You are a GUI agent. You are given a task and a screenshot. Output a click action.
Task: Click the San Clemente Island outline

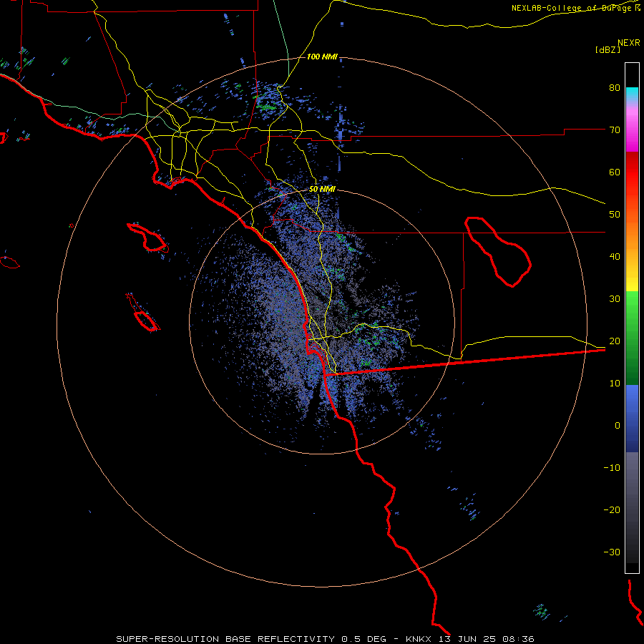click(143, 313)
